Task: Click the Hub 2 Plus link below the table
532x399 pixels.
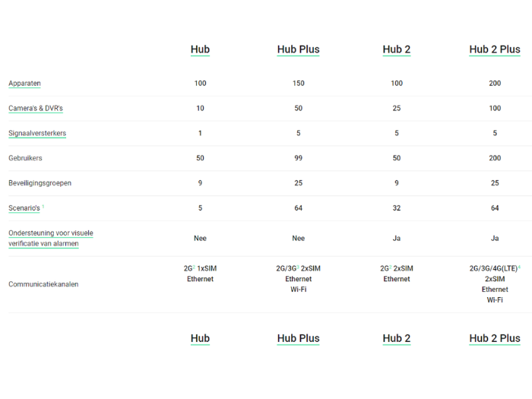Action: [x=495, y=338]
